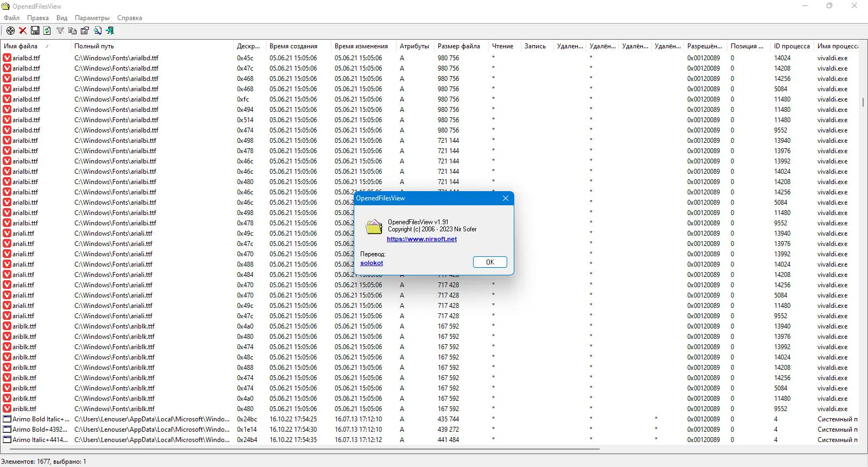
Task: Sort by Атрибуты column header
Action: pos(415,46)
